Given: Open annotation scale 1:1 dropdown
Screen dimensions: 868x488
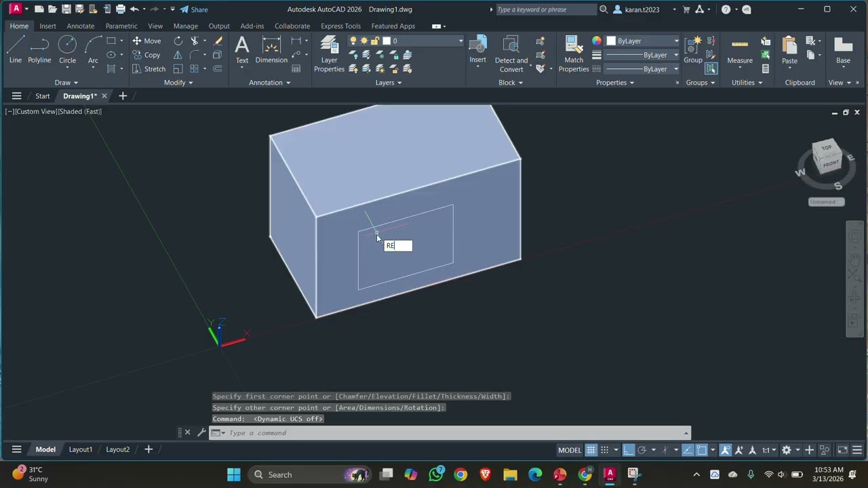Looking at the screenshot, I should [x=769, y=450].
